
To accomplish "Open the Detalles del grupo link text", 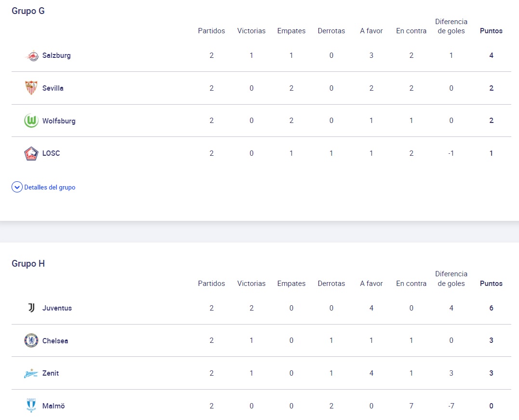I will [50, 187].
